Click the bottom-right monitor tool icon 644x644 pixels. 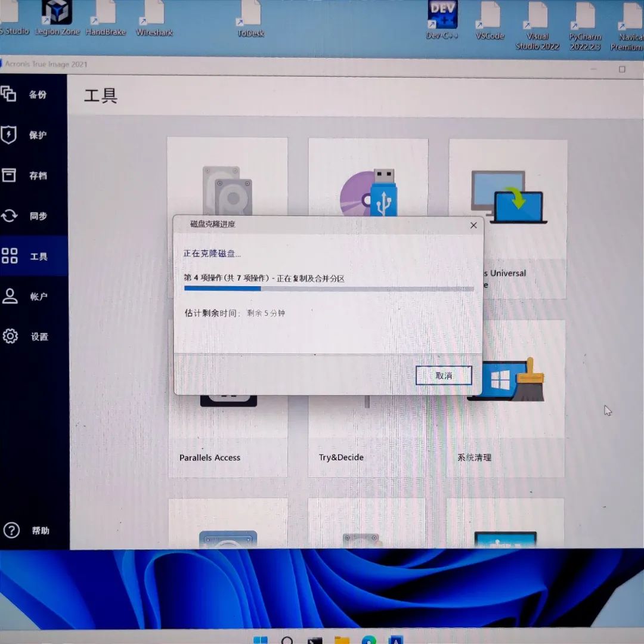point(505,539)
